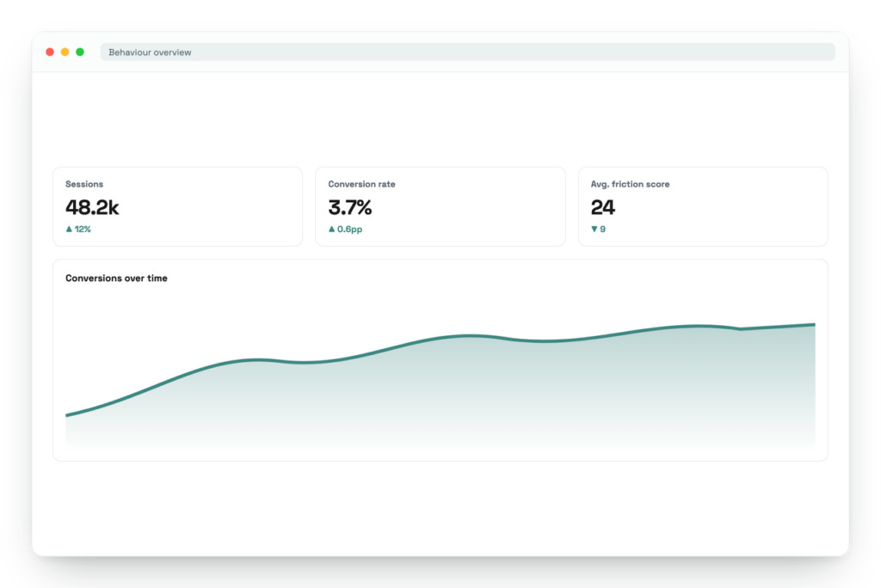The width and height of the screenshot is (881, 588).
Task: Select the Sessions label
Action: 84,184
